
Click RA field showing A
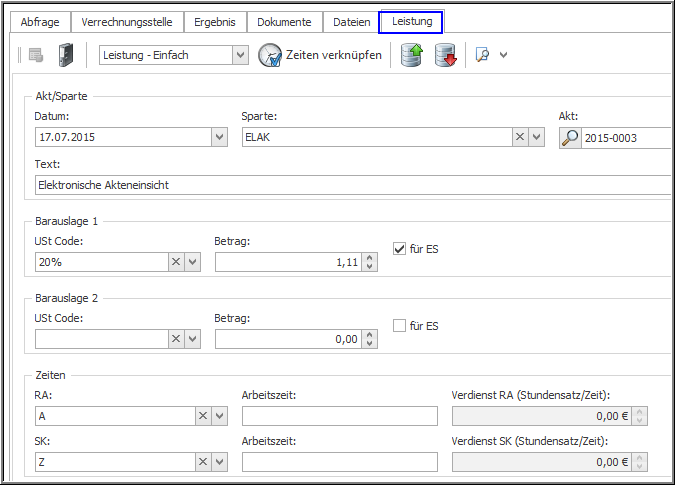[115, 416]
